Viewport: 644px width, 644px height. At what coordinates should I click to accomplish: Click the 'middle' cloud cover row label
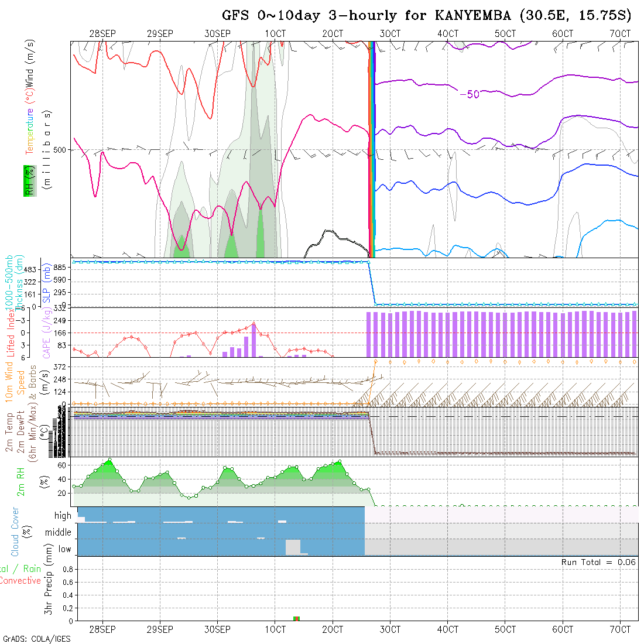(58, 532)
